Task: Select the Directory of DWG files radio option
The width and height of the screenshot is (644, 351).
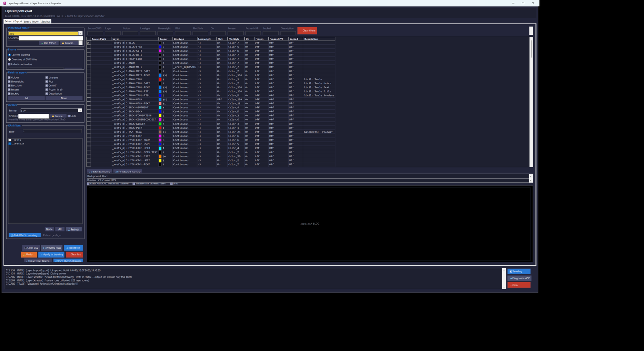Action: [x=10, y=60]
